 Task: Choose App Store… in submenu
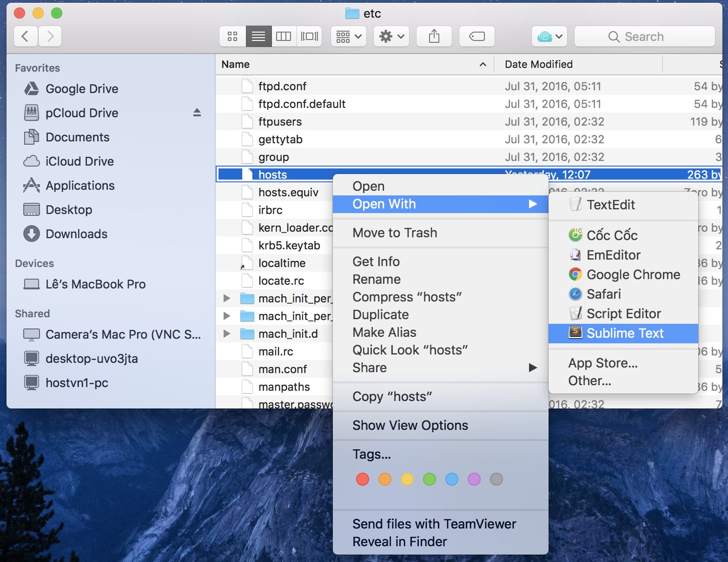(x=623, y=363)
